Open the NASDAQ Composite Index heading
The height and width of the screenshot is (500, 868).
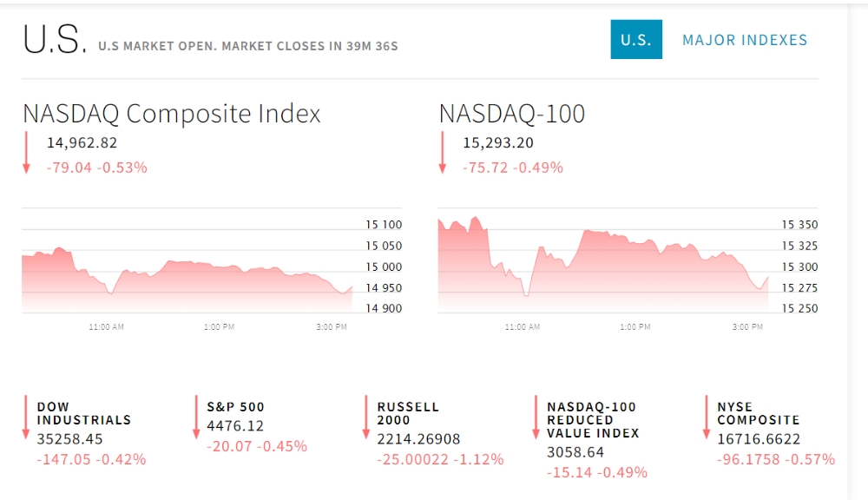(172, 114)
